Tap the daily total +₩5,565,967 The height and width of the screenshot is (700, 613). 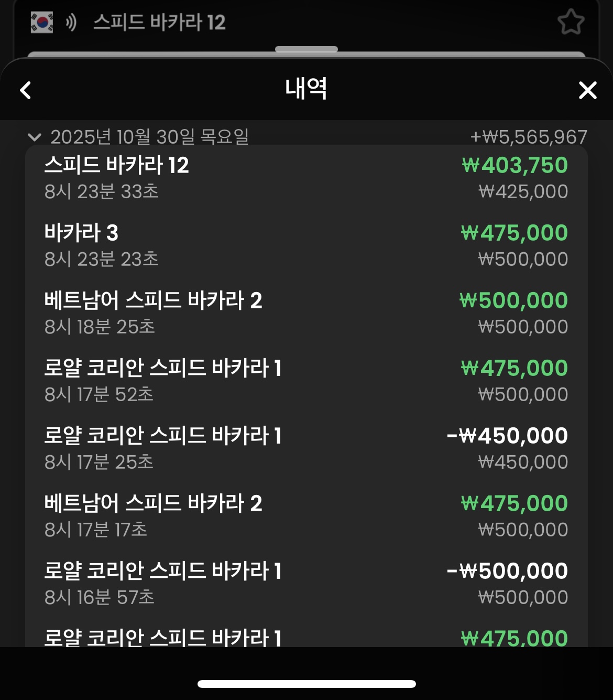pyautogui.click(x=528, y=137)
